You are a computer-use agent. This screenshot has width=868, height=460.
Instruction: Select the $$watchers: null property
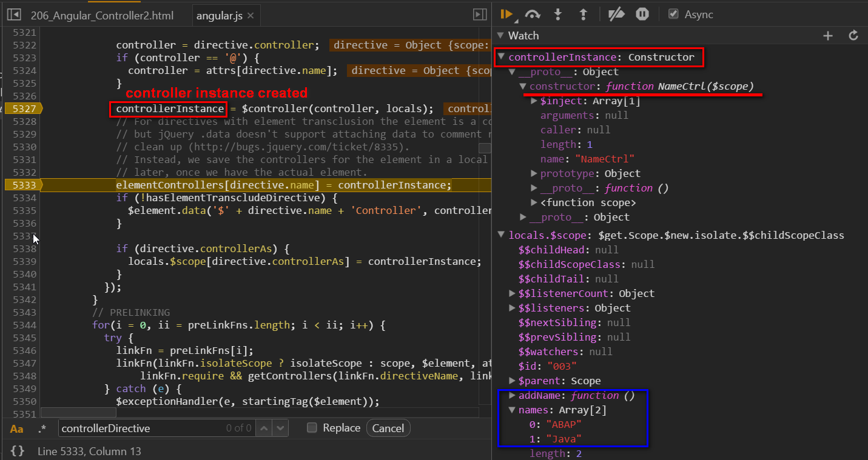pos(565,352)
